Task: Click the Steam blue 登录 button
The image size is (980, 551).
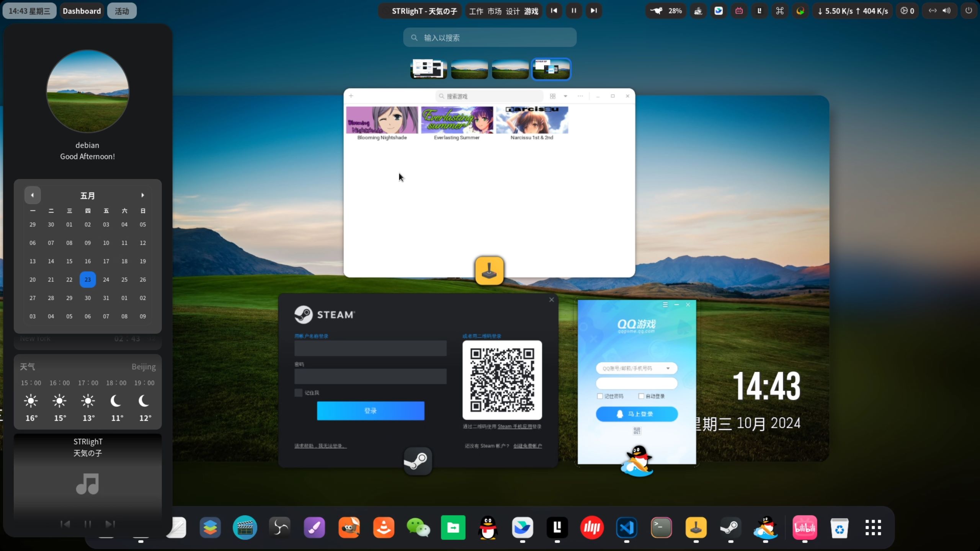Action: (x=370, y=411)
